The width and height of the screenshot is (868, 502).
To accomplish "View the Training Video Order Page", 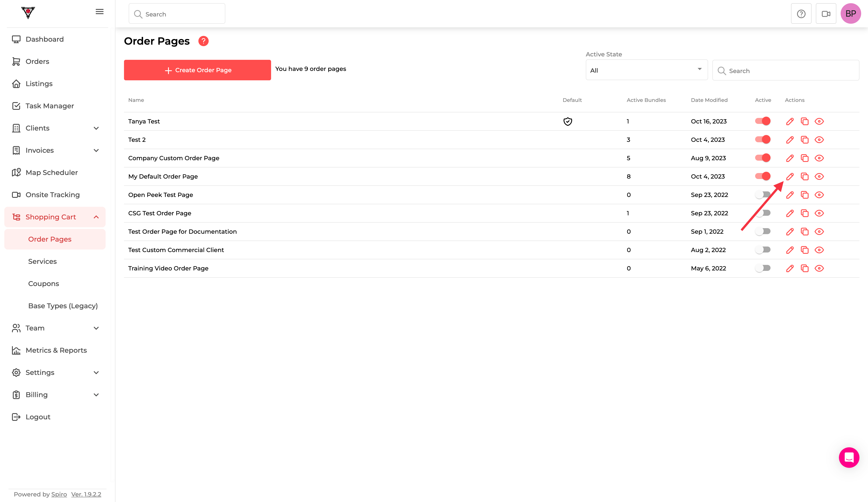I will pos(819,268).
